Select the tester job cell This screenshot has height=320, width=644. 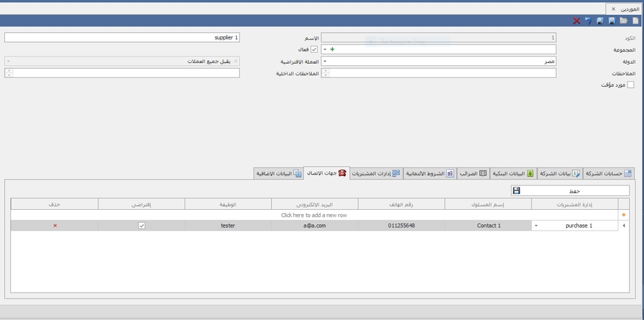click(228, 226)
